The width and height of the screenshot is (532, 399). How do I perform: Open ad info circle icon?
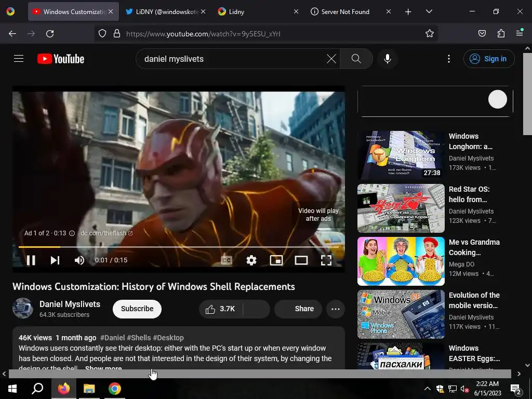click(x=72, y=233)
